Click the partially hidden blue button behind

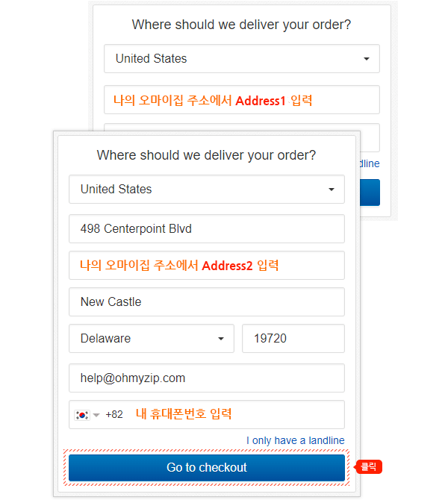[370, 193]
